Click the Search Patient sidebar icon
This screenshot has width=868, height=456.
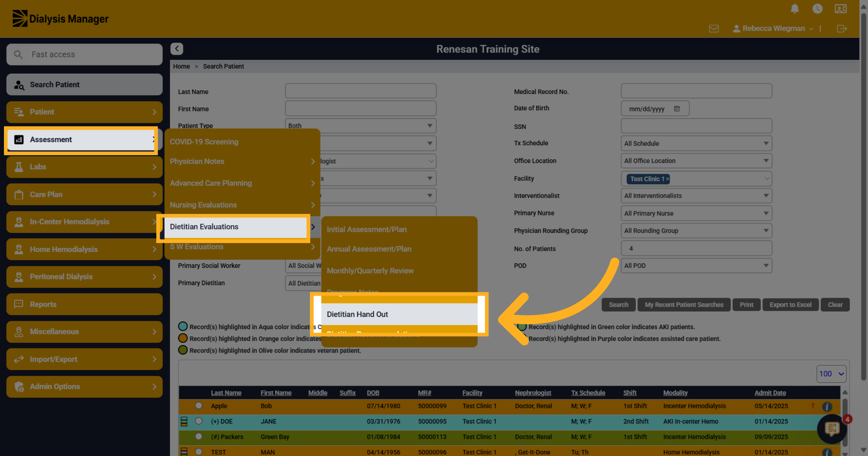19,85
